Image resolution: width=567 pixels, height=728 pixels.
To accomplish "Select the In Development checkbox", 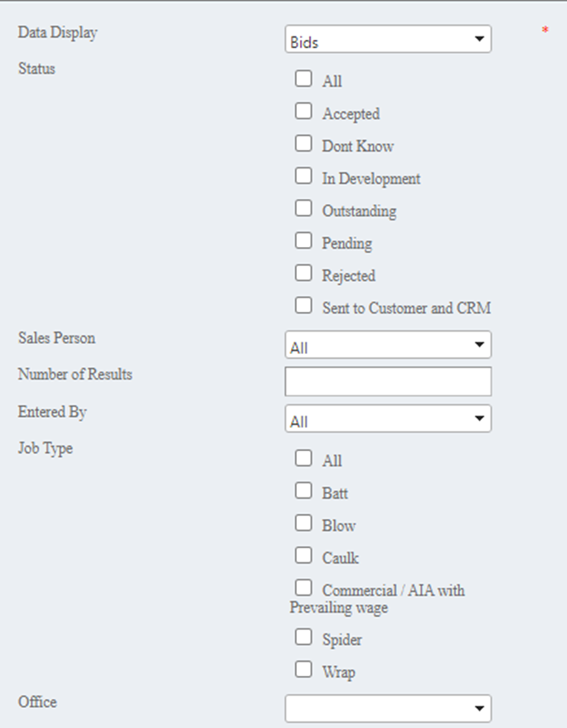I will click(x=304, y=177).
